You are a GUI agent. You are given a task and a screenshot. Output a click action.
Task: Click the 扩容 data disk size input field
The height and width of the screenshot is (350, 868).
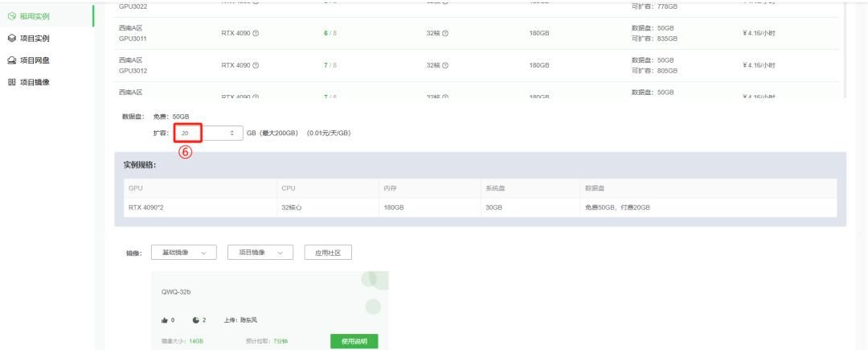(x=207, y=134)
